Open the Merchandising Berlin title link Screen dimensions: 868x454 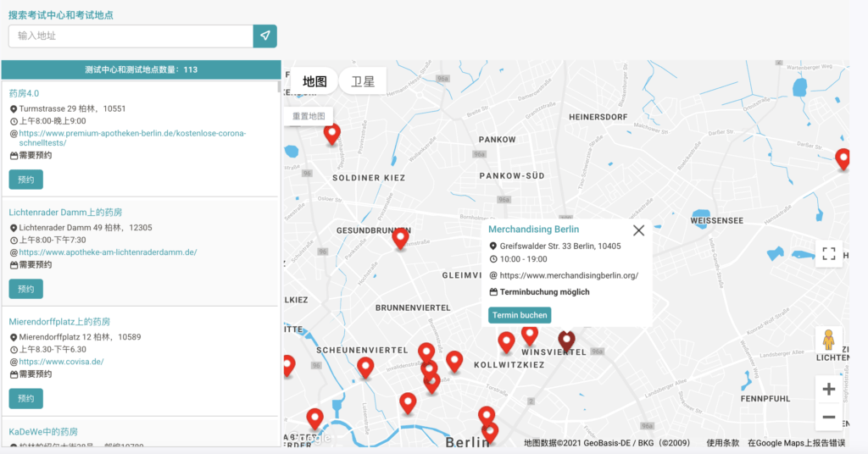(533, 230)
